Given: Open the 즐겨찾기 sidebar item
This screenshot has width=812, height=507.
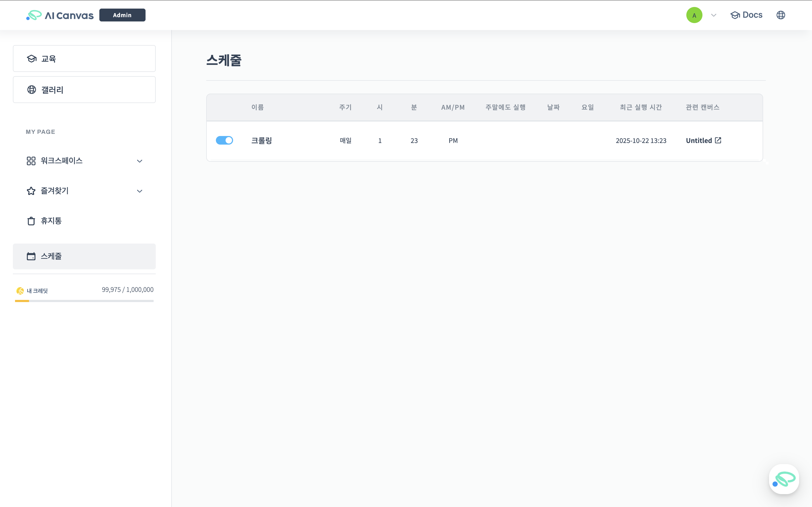Looking at the screenshot, I should point(55,191).
